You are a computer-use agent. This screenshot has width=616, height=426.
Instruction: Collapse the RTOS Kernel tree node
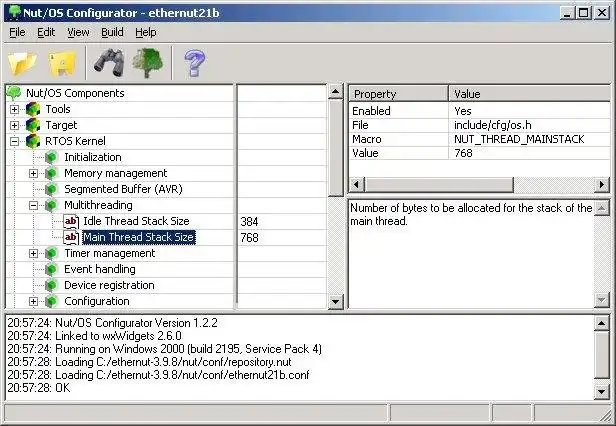[x=15, y=141]
